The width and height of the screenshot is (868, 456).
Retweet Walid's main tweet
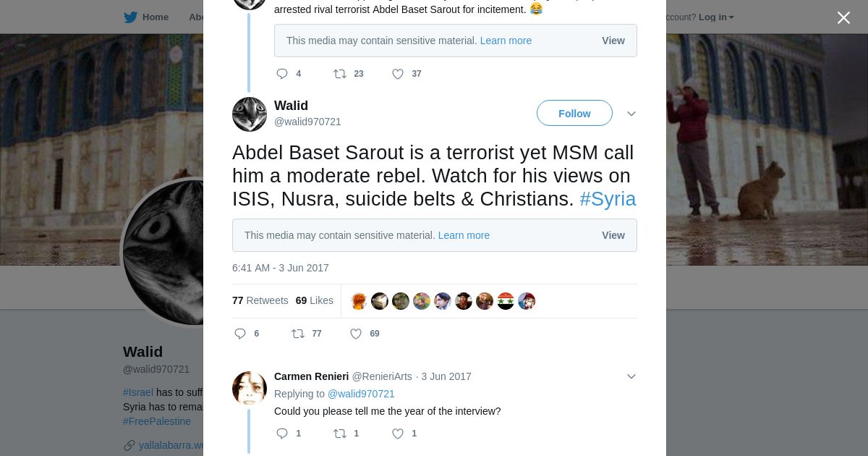point(298,334)
